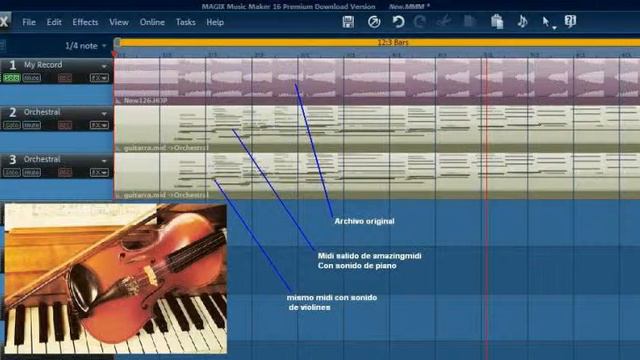Open the Effects menu

tap(85, 22)
